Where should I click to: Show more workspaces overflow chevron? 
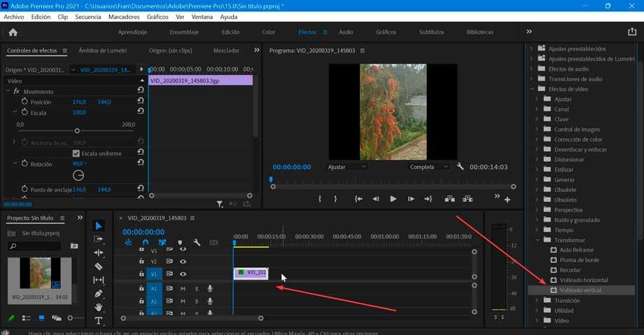click(x=529, y=32)
